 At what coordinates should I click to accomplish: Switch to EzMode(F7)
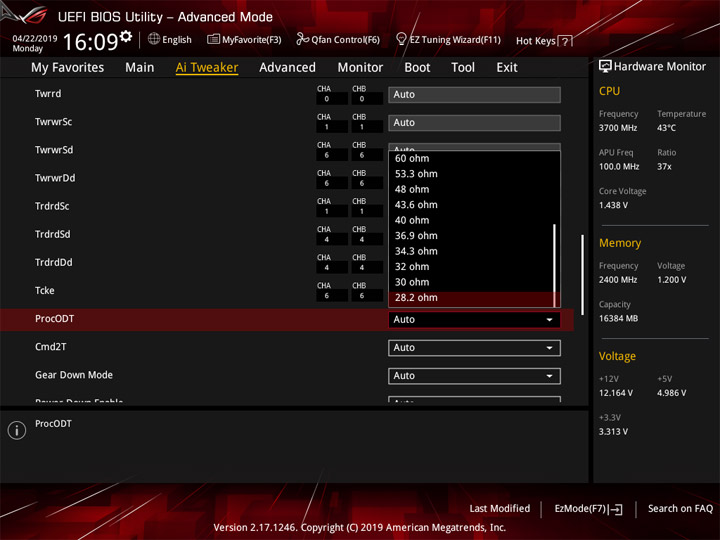tap(588, 509)
